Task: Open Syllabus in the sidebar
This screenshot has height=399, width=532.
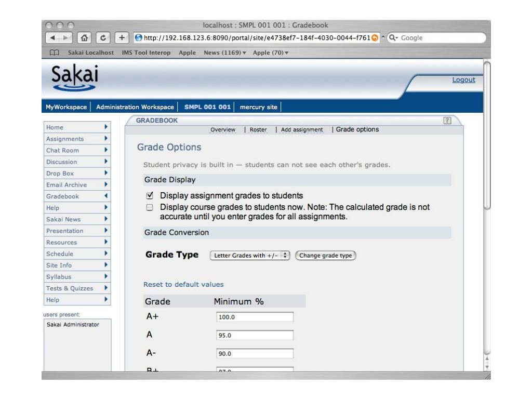Action: click(x=77, y=277)
